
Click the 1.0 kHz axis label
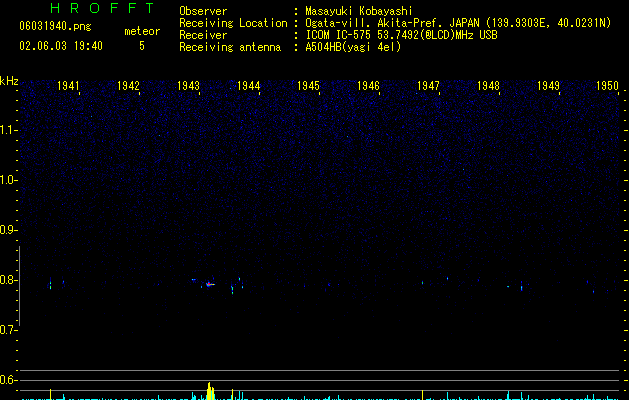click(x=8, y=180)
